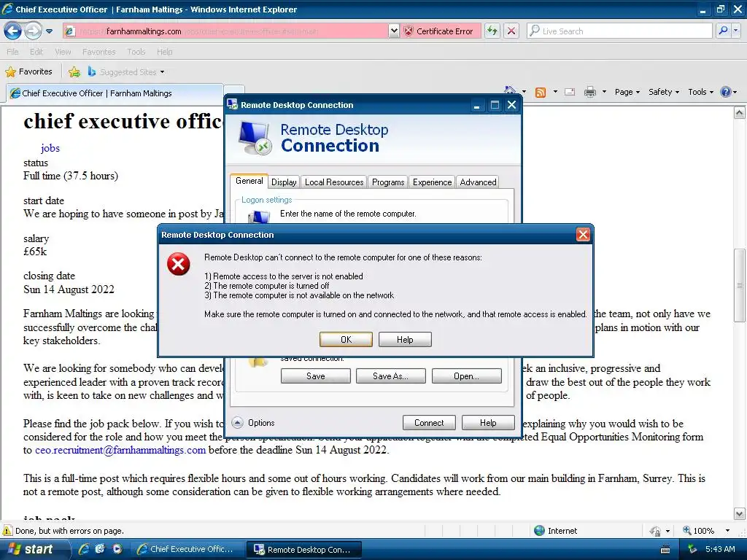
Task: Click the Read Mail envelope icon
Action: point(570,92)
